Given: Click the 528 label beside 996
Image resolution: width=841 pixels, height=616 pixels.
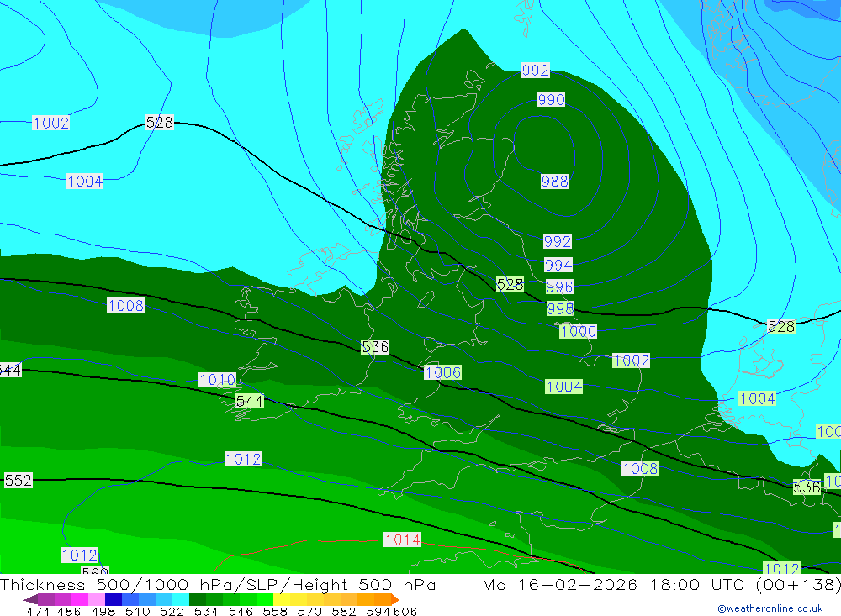Looking at the screenshot, I should (510, 284).
